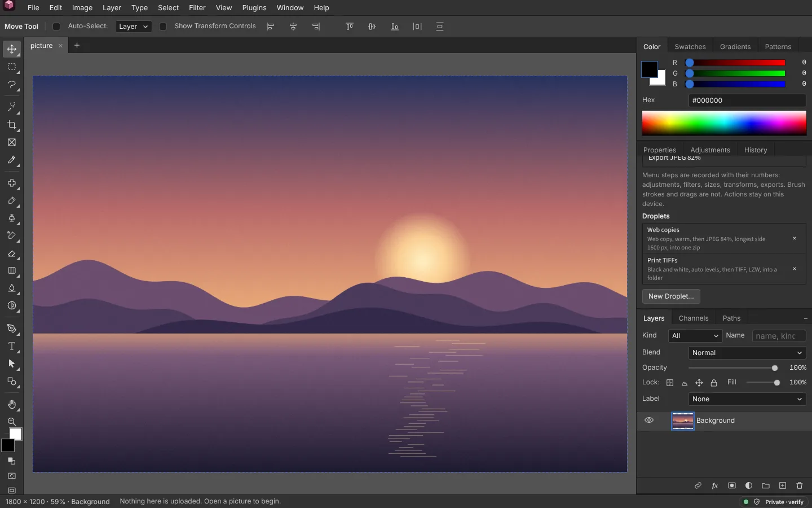Remove the Web copies droplet
This screenshot has width=812, height=508.
click(795, 238)
